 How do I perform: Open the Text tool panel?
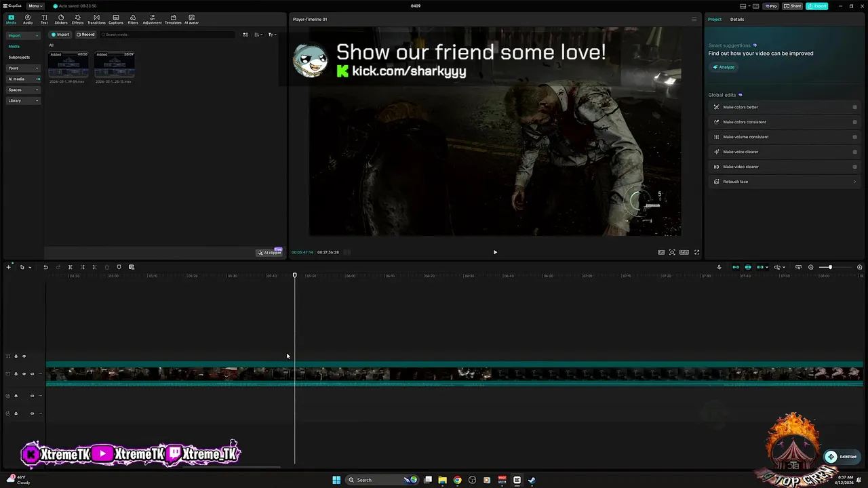pos(44,19)
